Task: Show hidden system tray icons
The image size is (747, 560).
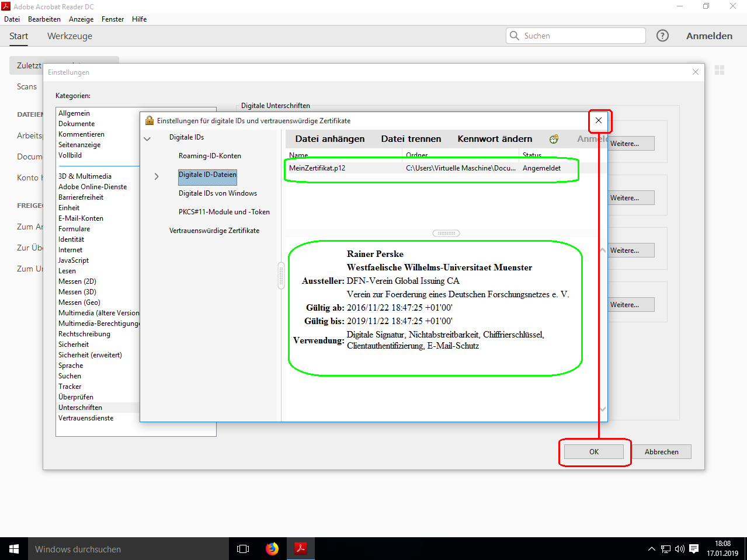Action: point(652,549)
